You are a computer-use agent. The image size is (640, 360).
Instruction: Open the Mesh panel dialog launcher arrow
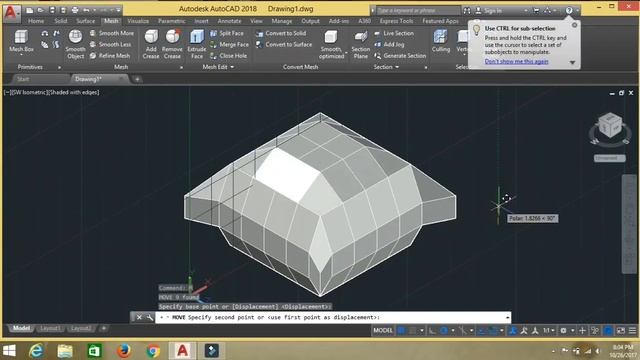[181, 67]
